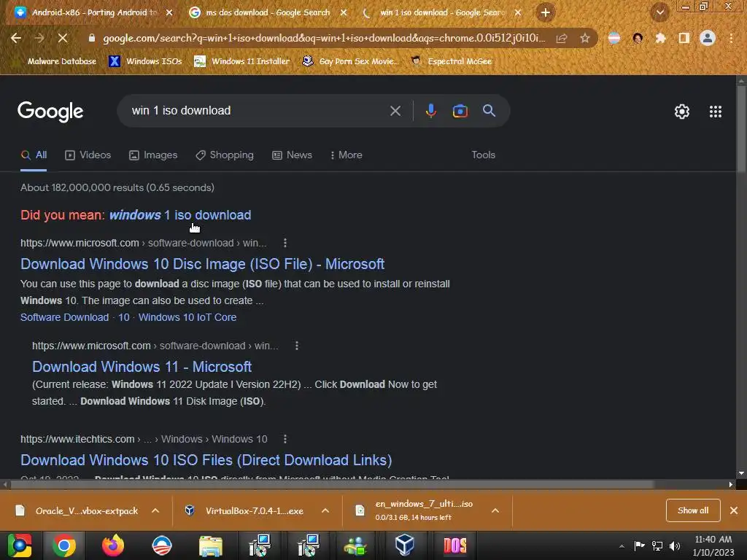
Task: Open the Action Center flag icon
Action: pyautogui.click(x=639, y=545)
